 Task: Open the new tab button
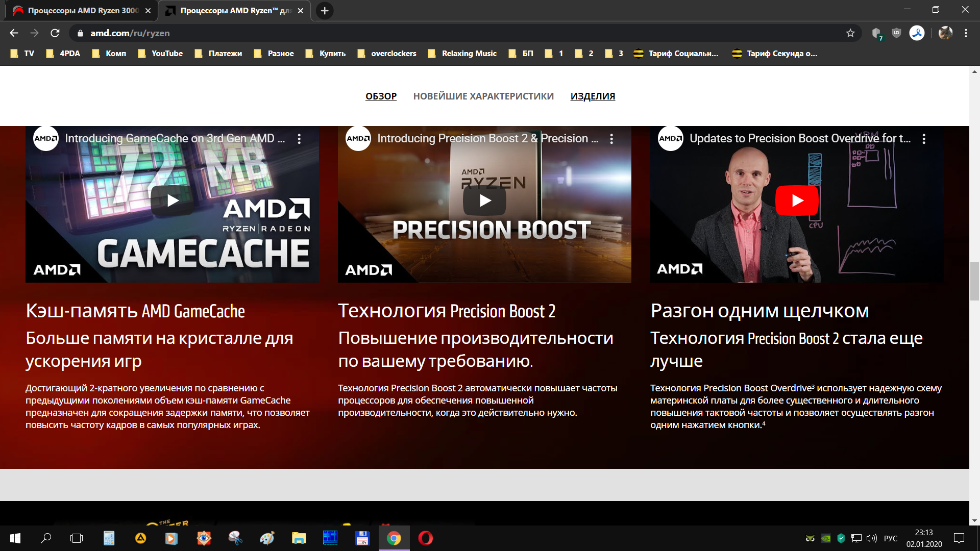[x=325, y=11]
